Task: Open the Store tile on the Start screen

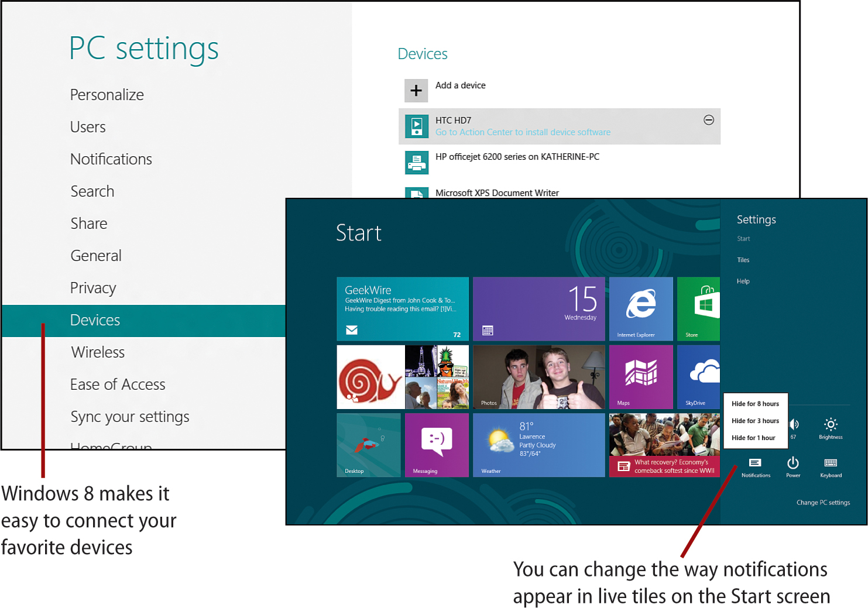Action: (x=698, y=309)
